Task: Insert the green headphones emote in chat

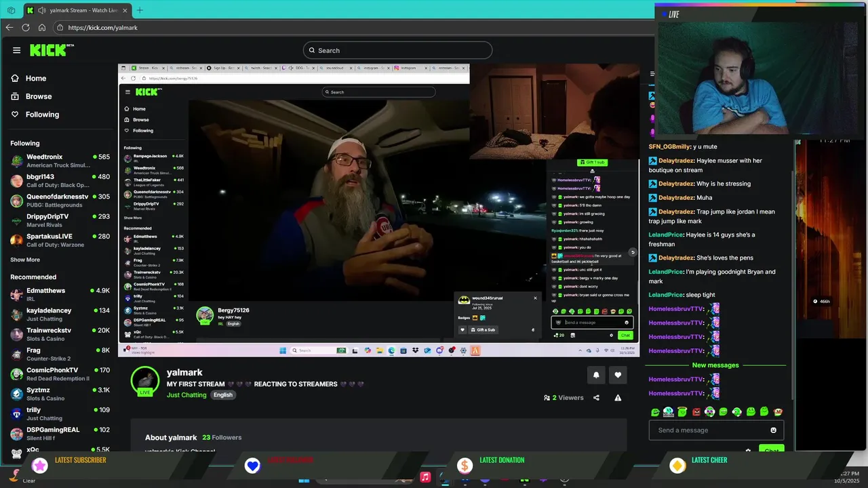Action: 736,412
